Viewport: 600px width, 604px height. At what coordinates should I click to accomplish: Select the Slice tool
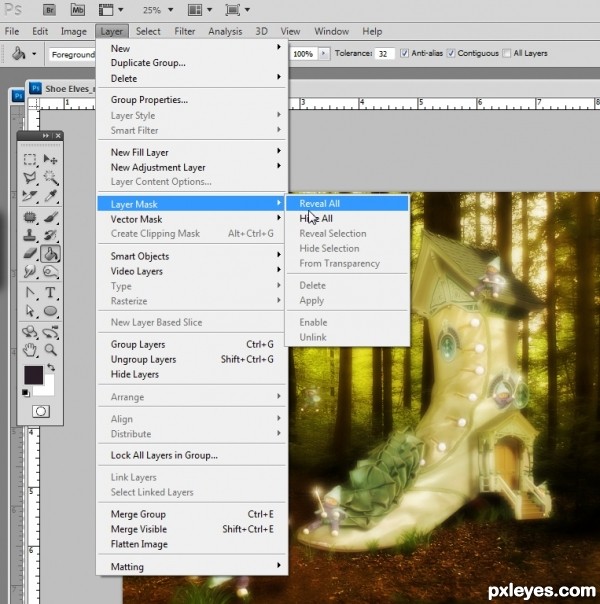[30, 196]
